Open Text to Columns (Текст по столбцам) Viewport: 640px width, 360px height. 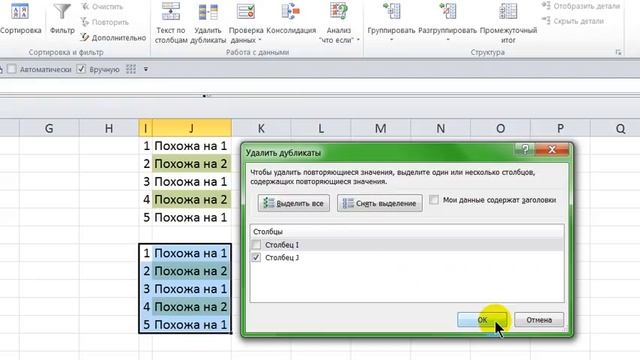(171, 22)
